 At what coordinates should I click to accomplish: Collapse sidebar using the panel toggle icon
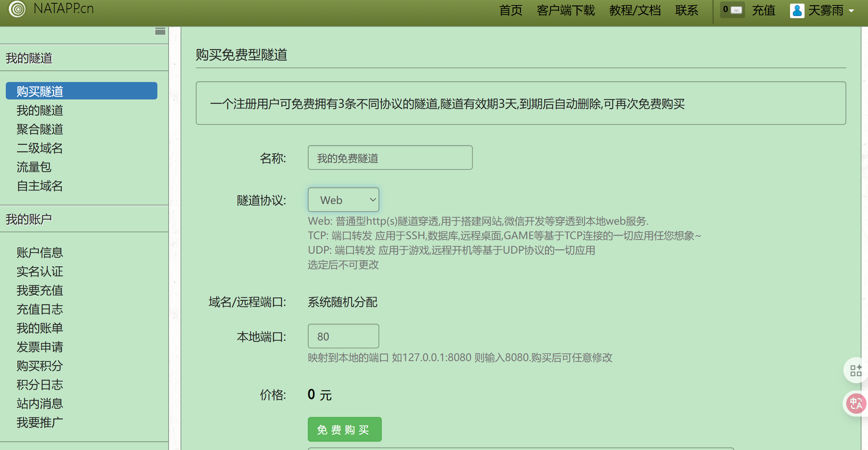[160, 32]
